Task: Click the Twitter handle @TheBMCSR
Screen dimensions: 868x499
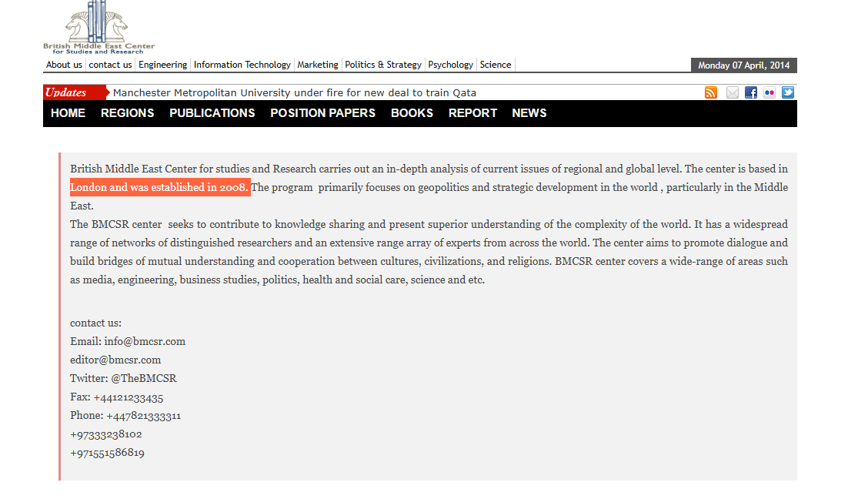Action: point(144,378)
